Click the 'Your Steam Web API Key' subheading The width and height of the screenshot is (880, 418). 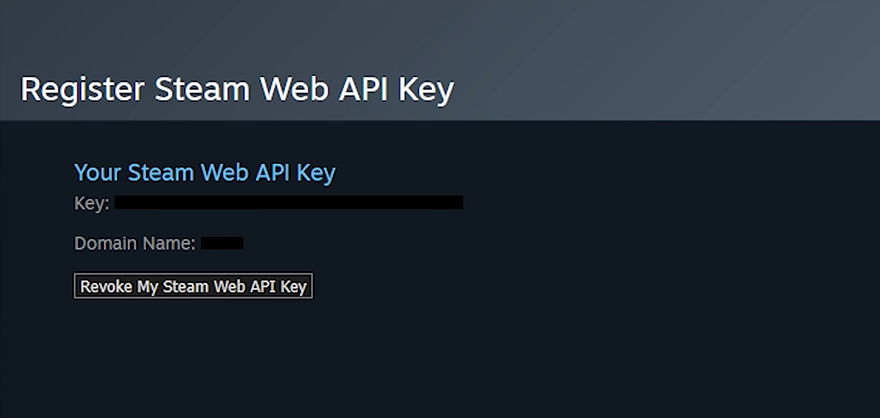pyautogui.click(x=205, y=172)
